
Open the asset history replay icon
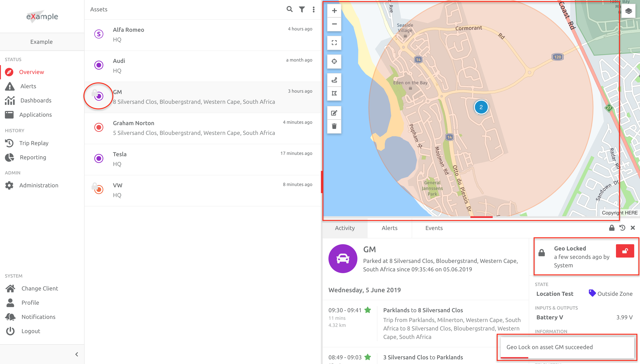pos(622,228)
